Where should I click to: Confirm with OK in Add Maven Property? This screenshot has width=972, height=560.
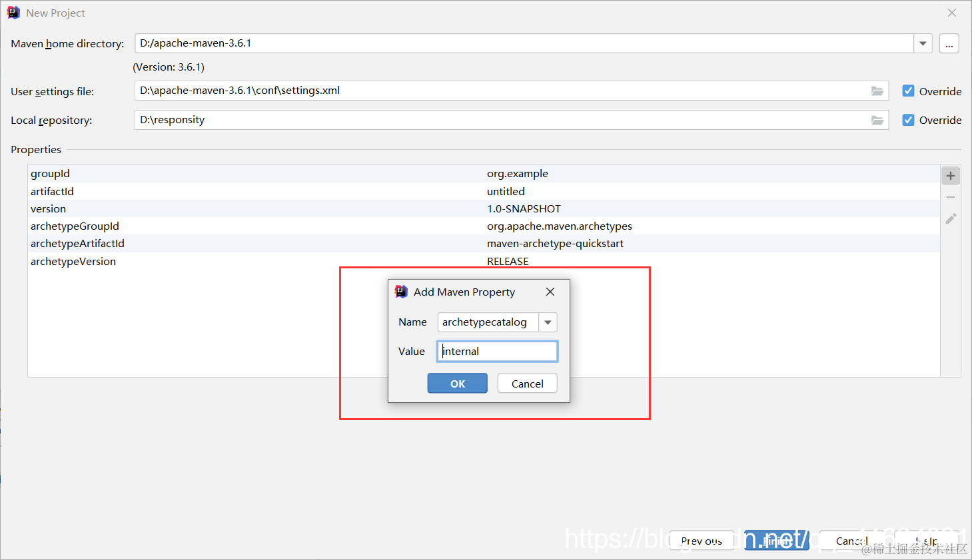(x=458, y=384)
